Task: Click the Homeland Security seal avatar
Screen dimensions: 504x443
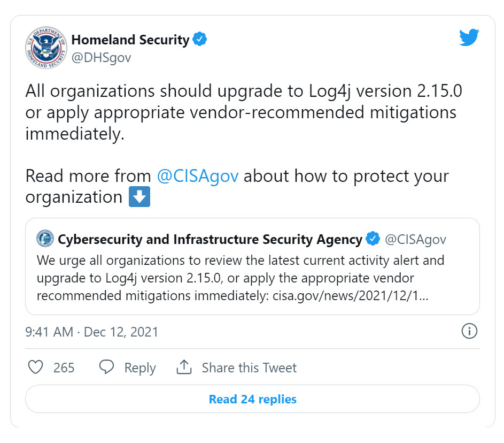Action: pos(45,47)
